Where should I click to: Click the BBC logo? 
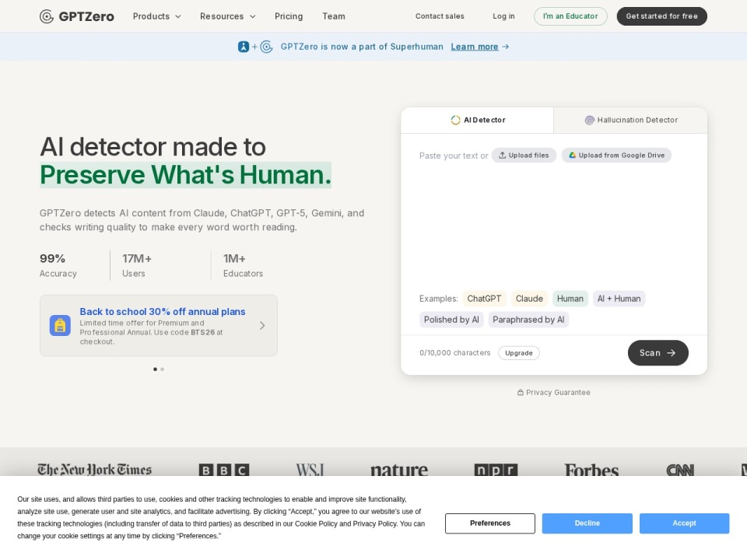point(224,470)
